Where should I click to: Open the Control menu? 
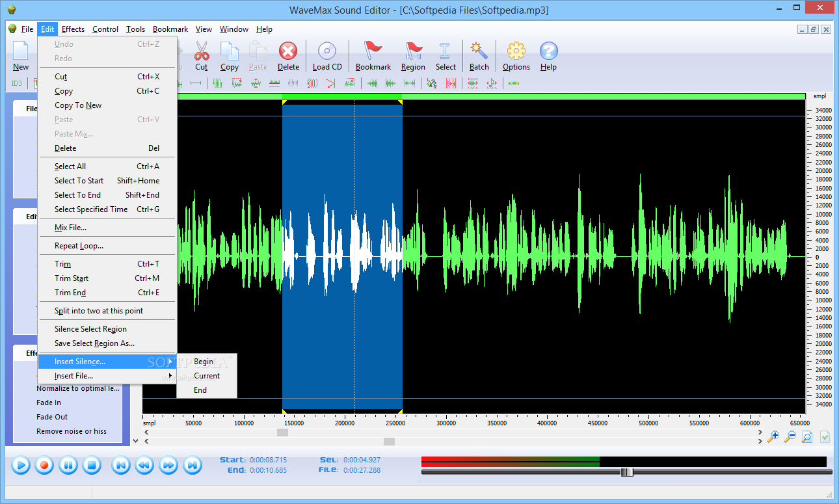pyautogui.click(x=105, y=29)
